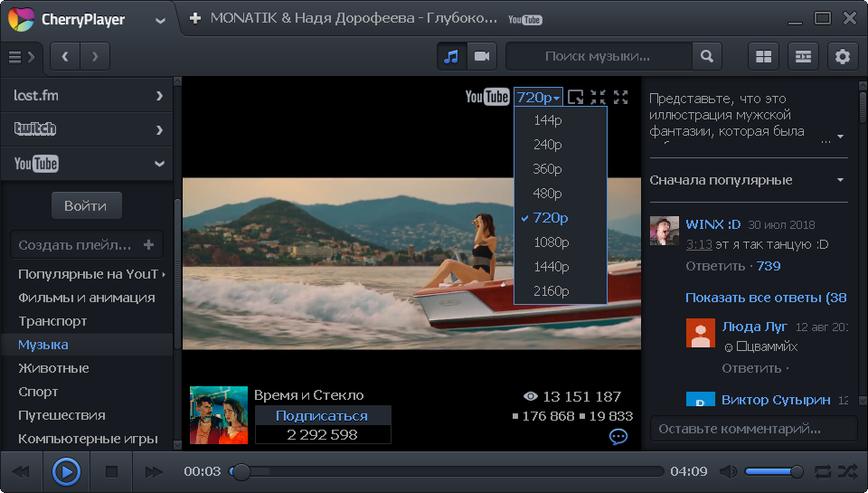Open the CherryPlayer logo menu
Screen dimensions: 868x493
(x=21, y=19)
